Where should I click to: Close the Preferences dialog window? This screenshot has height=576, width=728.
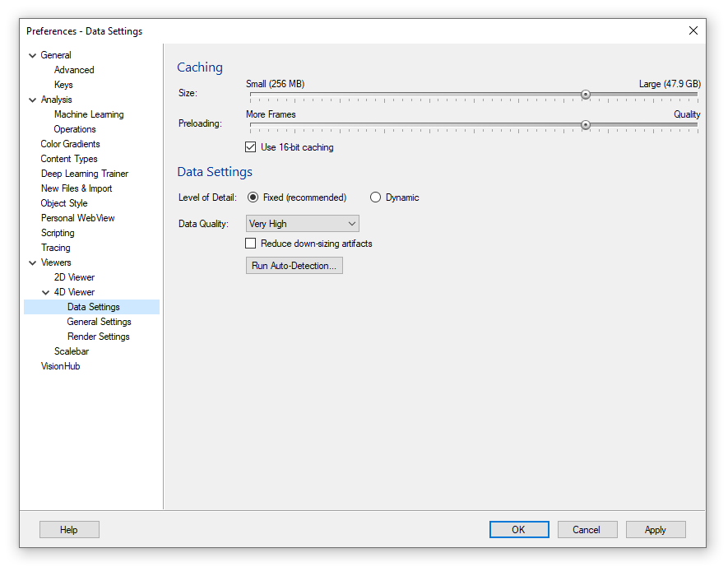(693, 30)
